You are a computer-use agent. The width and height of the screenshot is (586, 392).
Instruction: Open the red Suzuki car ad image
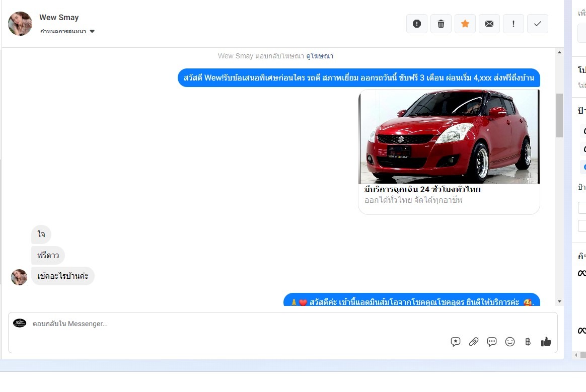[449, 136]
